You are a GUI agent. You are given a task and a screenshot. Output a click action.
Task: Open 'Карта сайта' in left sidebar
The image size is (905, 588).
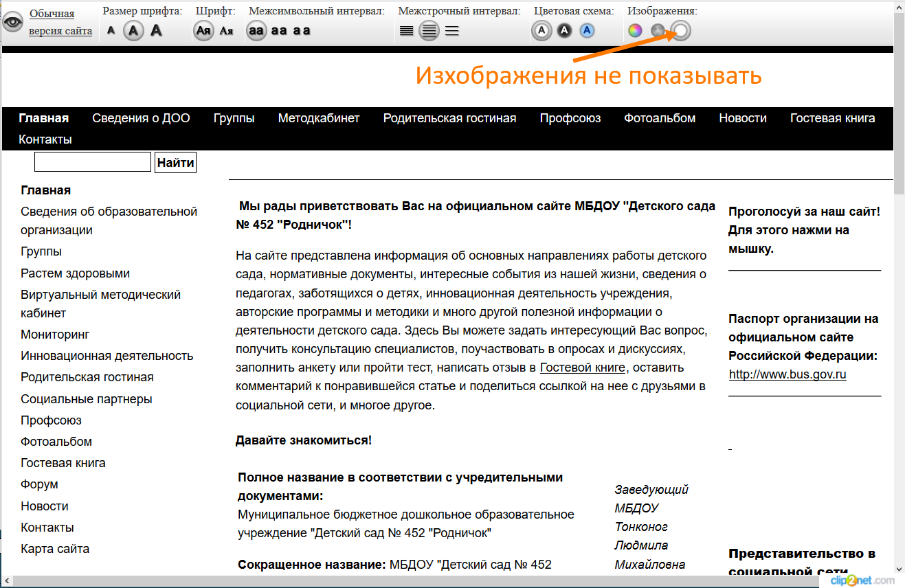click(x=55, y=549)
